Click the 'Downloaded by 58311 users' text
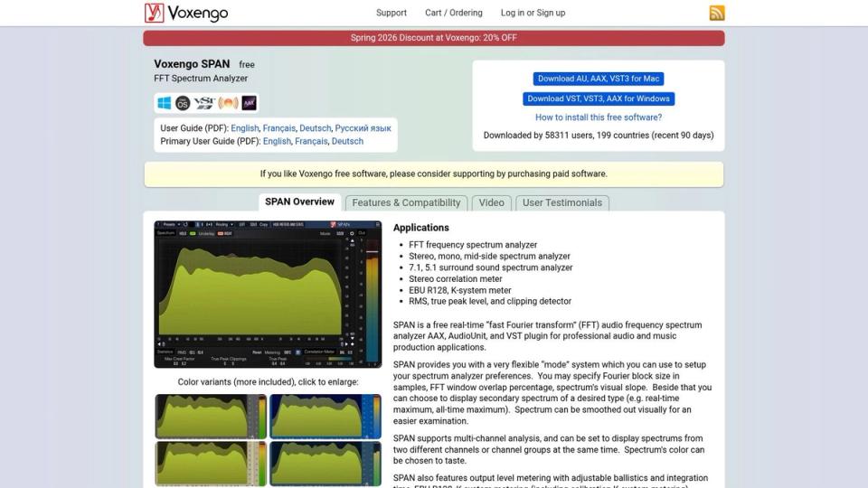 click(599, 135)
